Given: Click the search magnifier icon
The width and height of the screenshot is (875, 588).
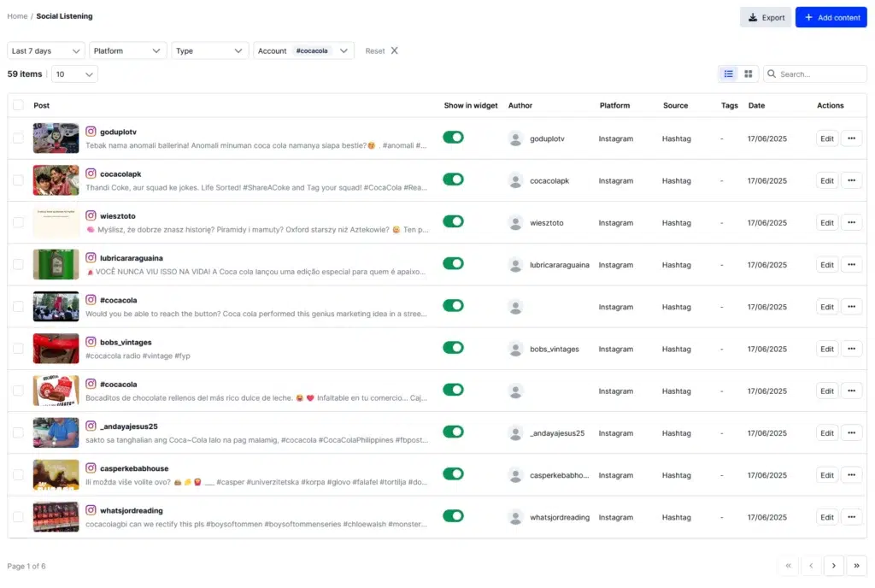Looking at the screenshot, I should coord(772,73).
